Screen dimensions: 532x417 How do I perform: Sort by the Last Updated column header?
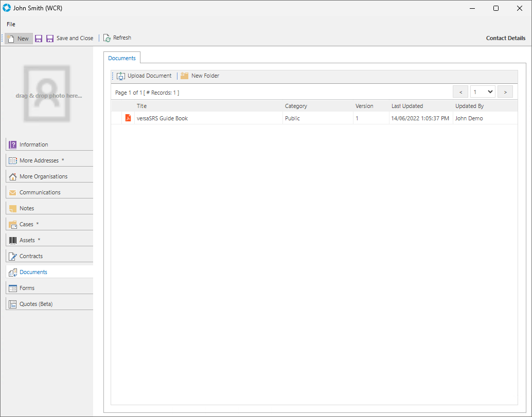click(407, 106)
